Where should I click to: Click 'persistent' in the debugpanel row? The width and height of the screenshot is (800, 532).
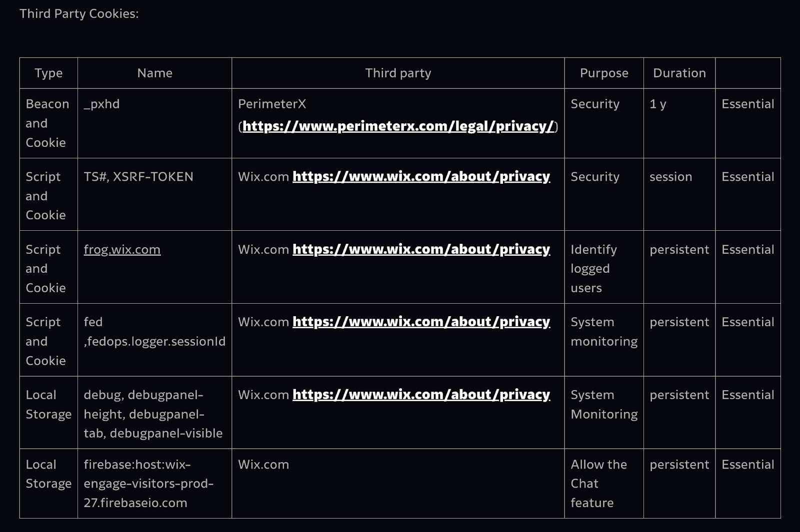tap(679, 395)
